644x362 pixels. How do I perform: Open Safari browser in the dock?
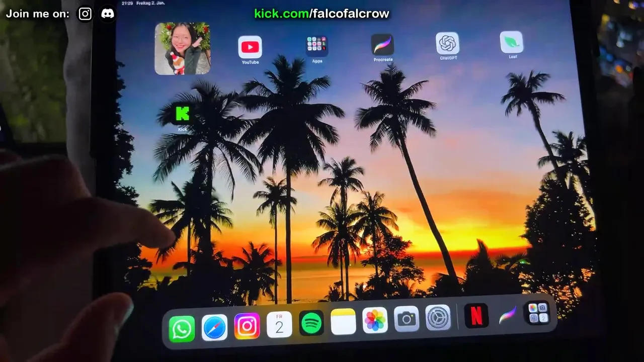214,327
